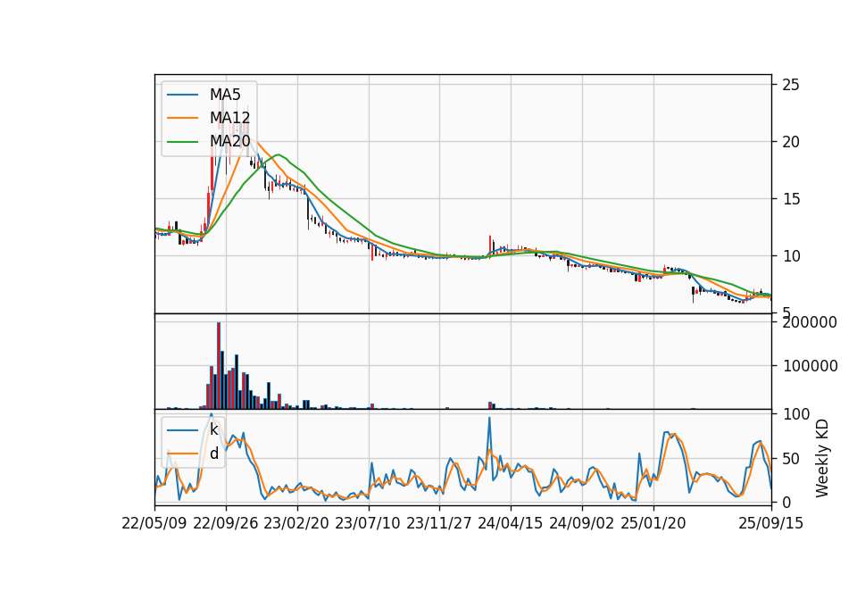This screenshot has height=616, width=857.
Task: Click the MA5 legend label
Action: coord(225,95)
